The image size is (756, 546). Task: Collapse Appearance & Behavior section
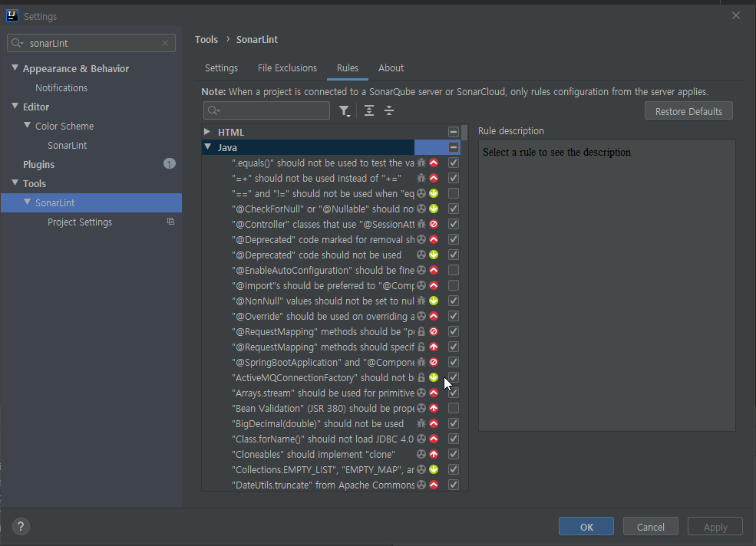15,68
